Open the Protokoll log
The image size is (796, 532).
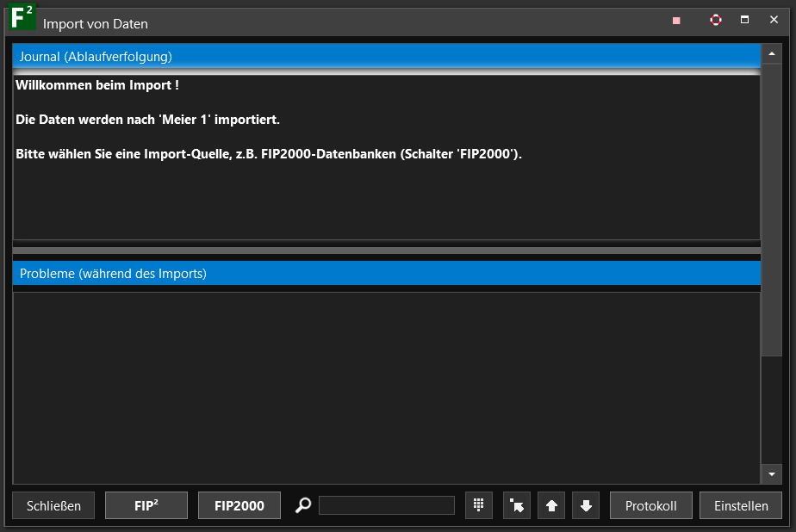[x=650, y=505]
